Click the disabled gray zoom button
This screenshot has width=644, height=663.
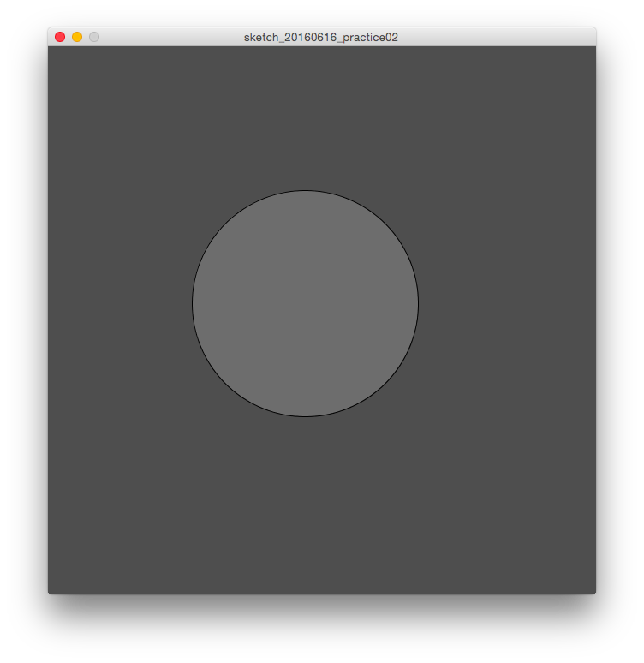click(94, 37)
